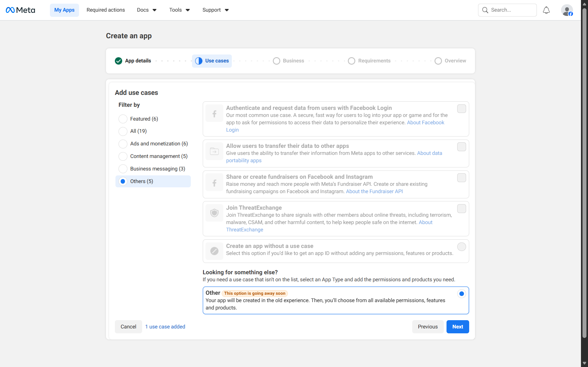This screenshot has height=367, width=588.
Task: Click 'Create an app without a use case' title
Action: 269,246
